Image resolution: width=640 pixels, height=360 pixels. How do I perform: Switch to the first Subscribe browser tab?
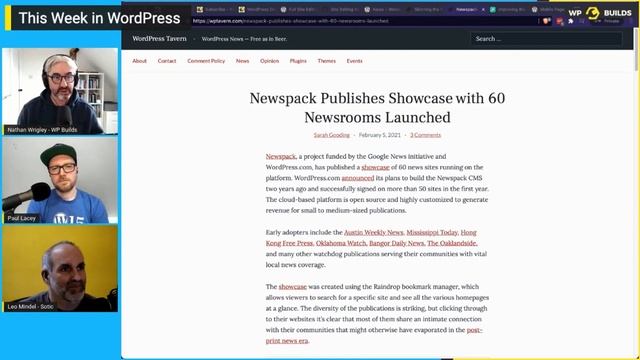(214, 9)
